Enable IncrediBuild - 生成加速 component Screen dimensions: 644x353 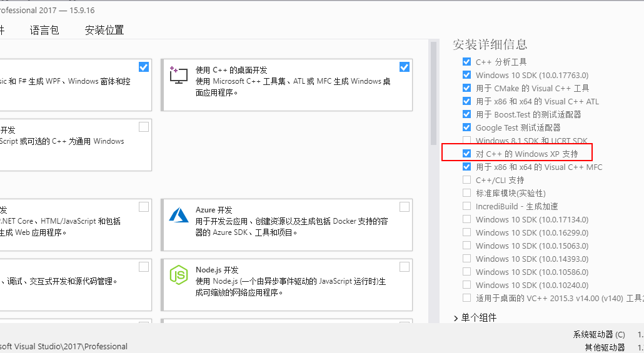click(x=466, y=206)
